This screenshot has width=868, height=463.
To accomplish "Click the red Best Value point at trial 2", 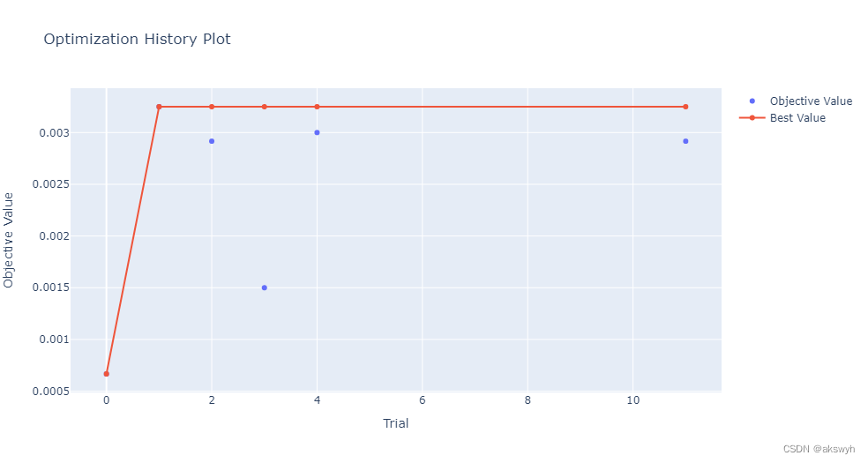I will [x=212, y=107].
